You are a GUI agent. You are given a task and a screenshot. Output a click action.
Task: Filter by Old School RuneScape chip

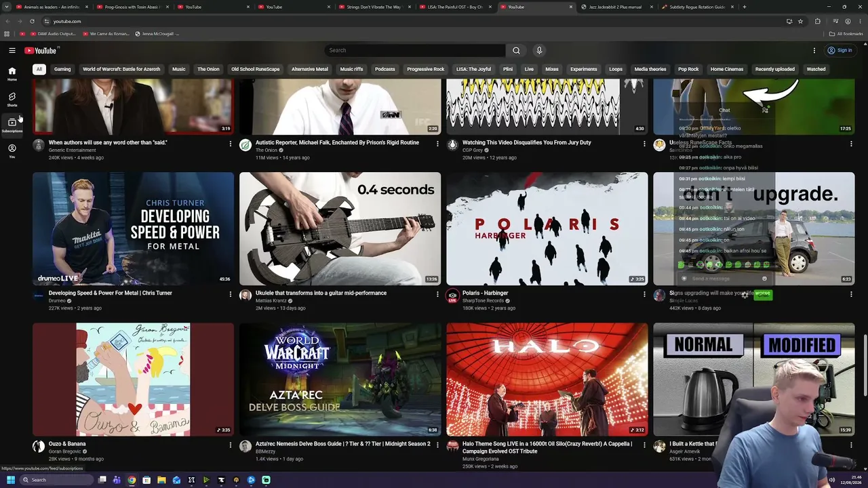point(256,69)
